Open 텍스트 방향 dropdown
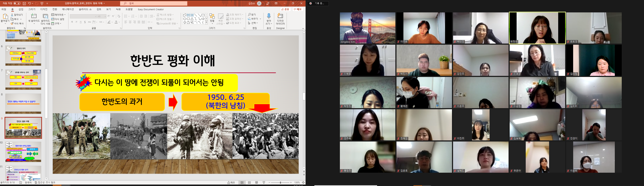Viewport: 644px width, 186px height. pyautogui.click(x=165, y=15)
